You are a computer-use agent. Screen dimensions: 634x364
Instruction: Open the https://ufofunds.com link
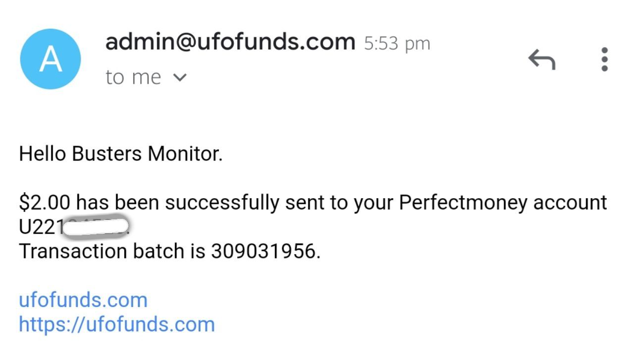pos(117,324)
